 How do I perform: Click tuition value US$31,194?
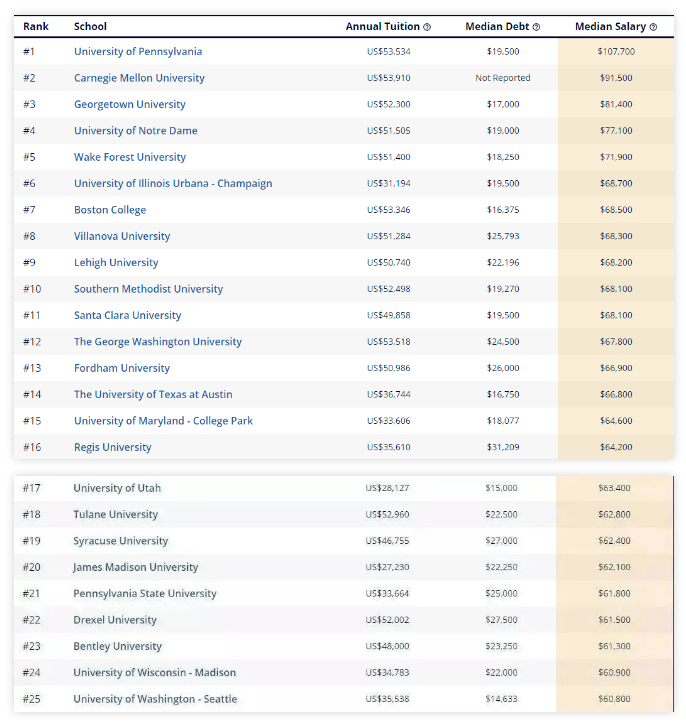pyautogui.click(x=389, y=183)
